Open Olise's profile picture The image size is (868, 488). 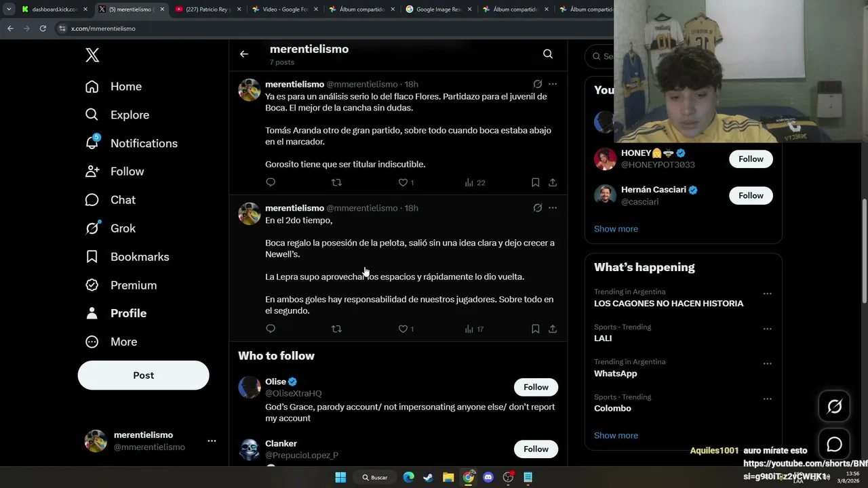(x=250, y=387)
